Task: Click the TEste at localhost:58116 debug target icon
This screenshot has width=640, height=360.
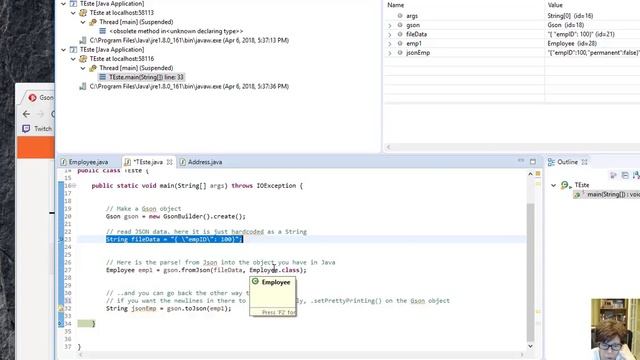Action: tap(83, 59)
